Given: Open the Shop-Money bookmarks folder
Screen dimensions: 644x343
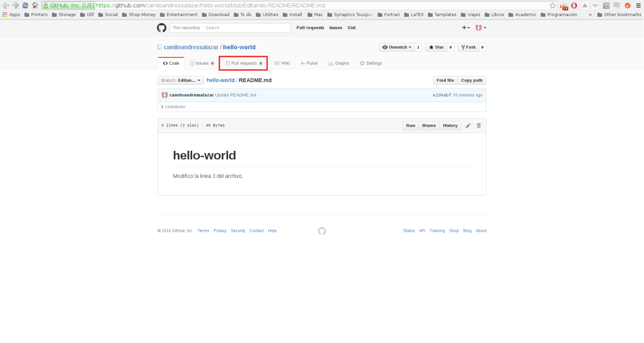Looking at the screenshot, I should [139, 15].
